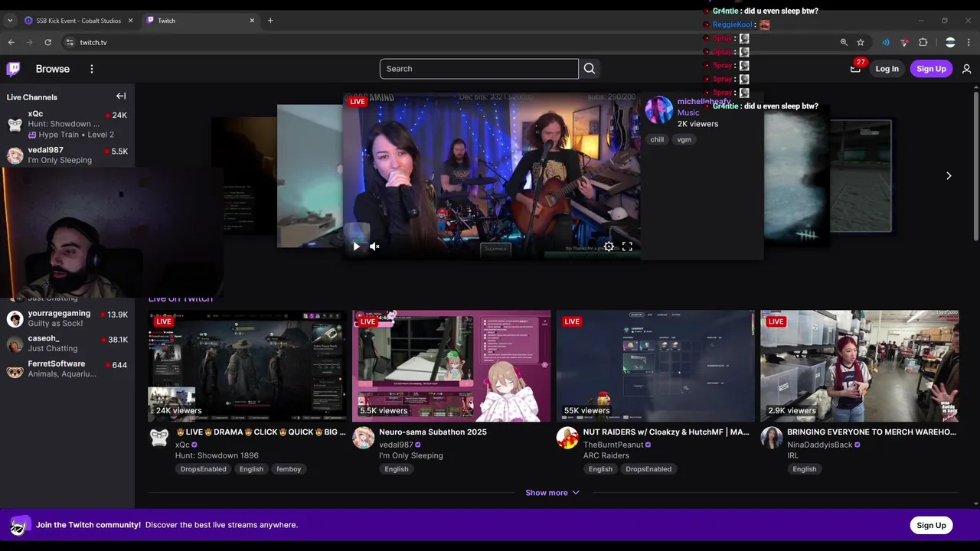
Task: Open yourragegaming in the sidebar list
Action: (67, 318)
